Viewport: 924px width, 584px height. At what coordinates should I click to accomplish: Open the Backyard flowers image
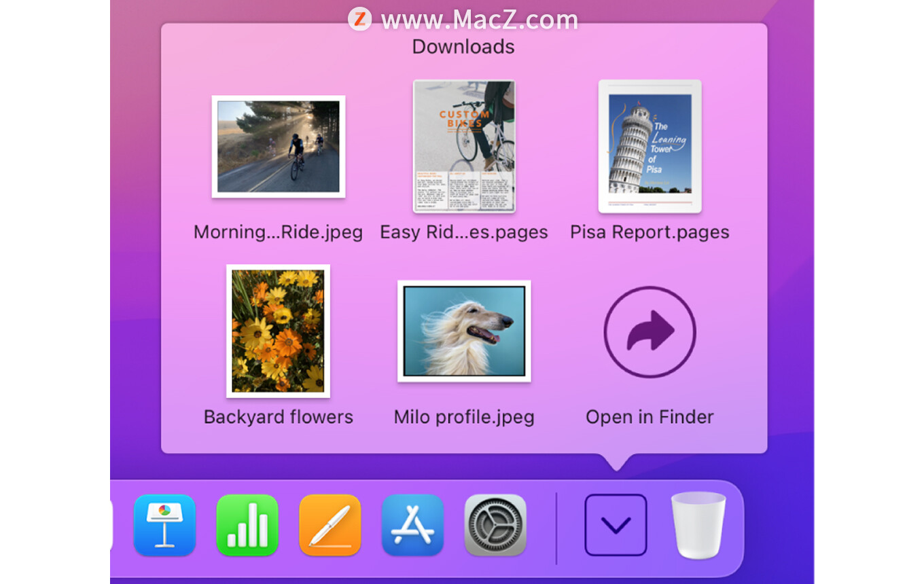tap(278, 331)
